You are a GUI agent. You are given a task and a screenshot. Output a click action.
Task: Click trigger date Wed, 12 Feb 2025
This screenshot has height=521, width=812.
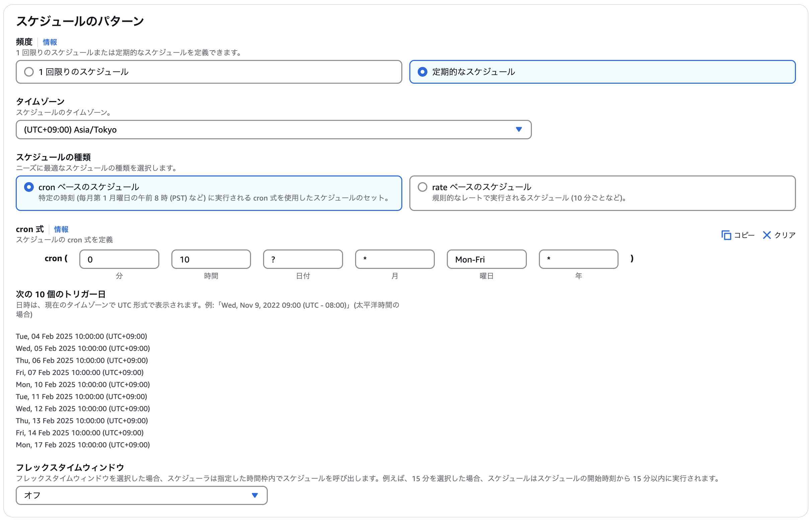[83, 409]
